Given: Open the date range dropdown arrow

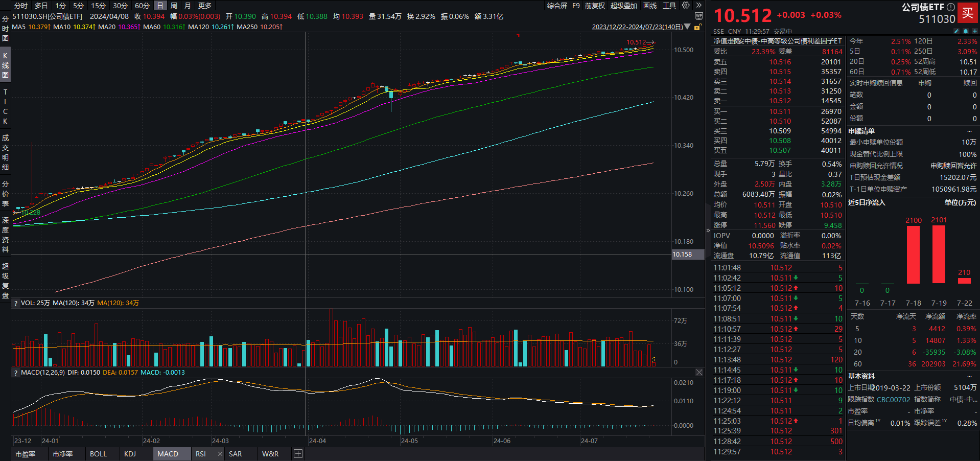Looking at the screenshot, I should 687,27.
